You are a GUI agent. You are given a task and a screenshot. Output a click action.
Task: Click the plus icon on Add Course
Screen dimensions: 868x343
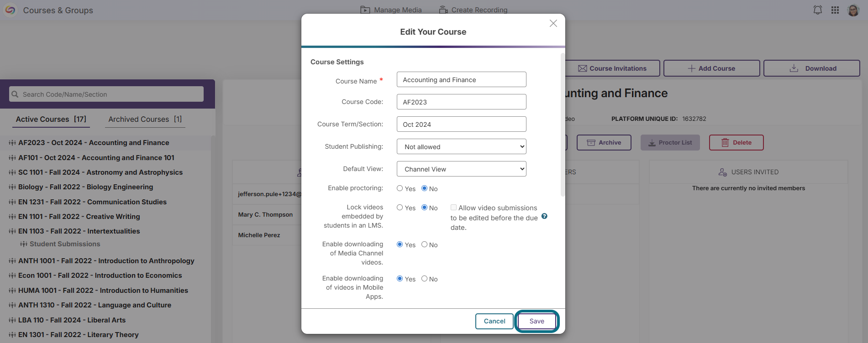(691, 68)
